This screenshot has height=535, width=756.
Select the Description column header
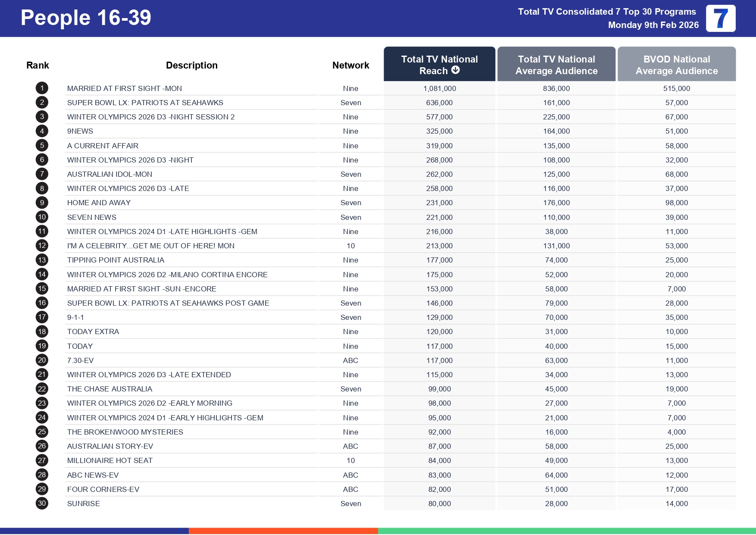(191, 65)
